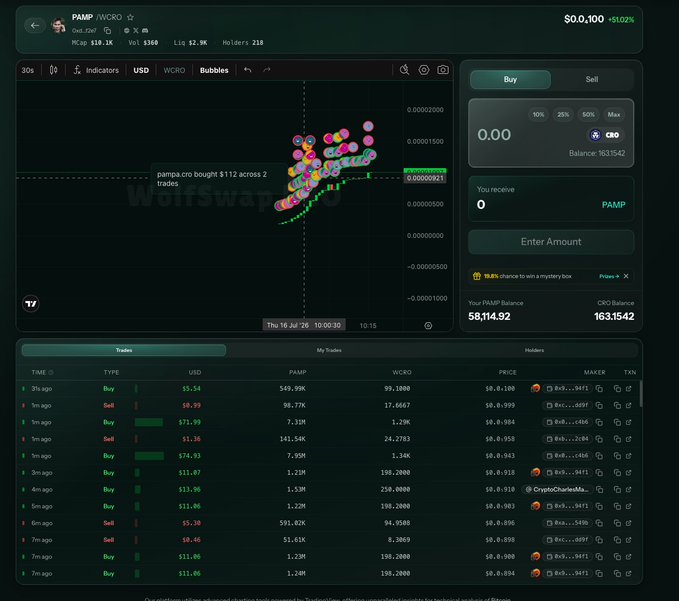Switch to the My Trades tab
Screen dimensions: 679x601
[329, 350]
